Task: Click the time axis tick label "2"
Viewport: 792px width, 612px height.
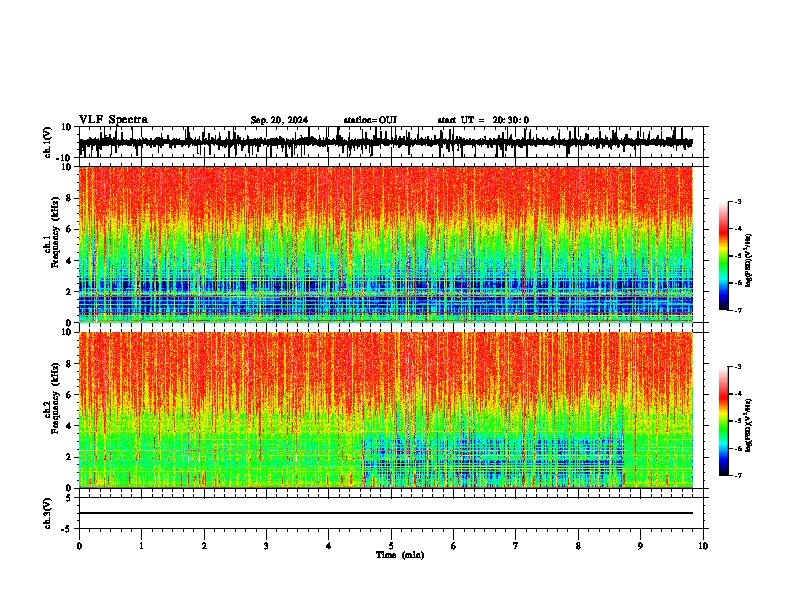Action: (x=204, y=546)
